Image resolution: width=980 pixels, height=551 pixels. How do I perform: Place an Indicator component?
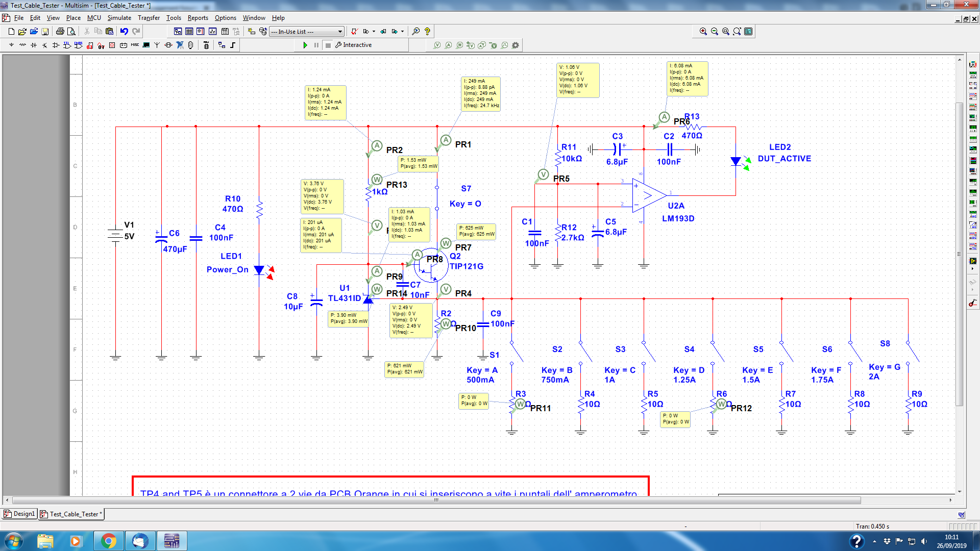(112, 45)
